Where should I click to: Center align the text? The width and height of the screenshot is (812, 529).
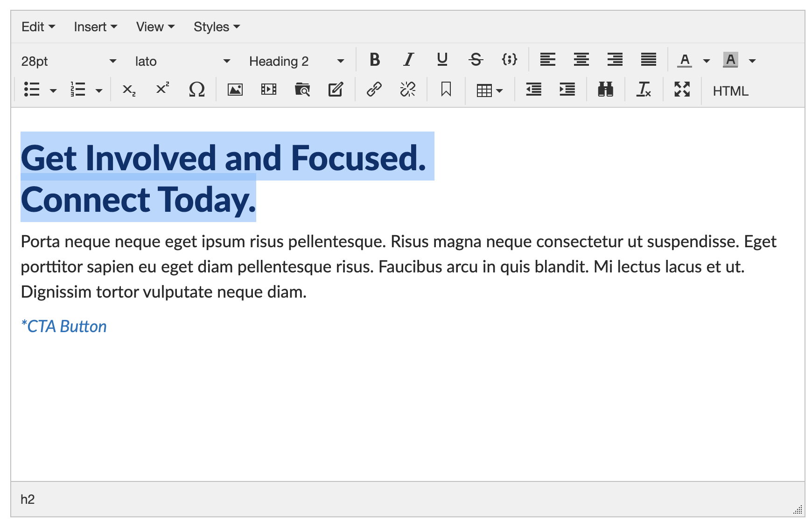(x=581, y=60)
